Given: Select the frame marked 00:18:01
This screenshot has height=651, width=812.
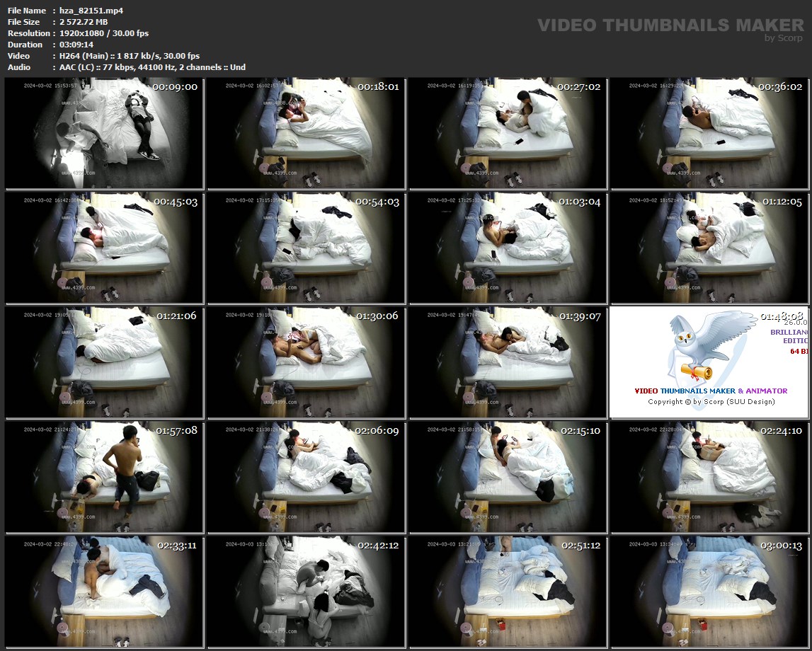Looking at the screenshot, I should click(x=306, y=134).
